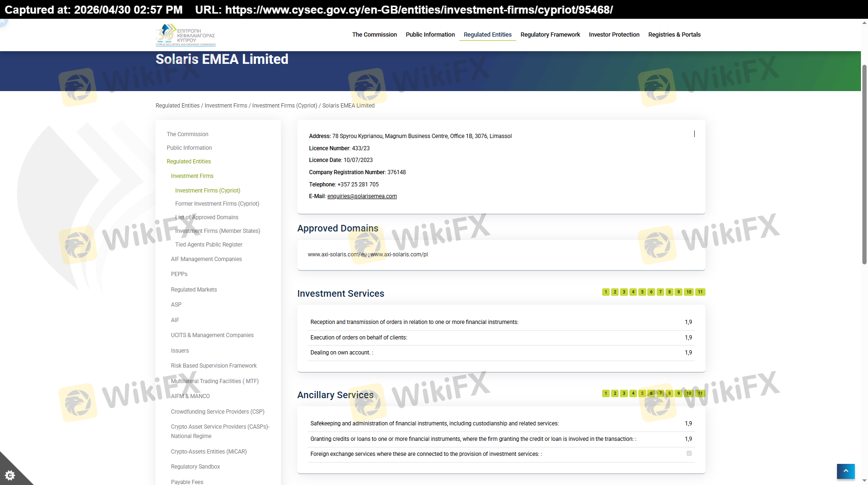
Task: Open the Registries & Portals menu
Action: (674, 35)
